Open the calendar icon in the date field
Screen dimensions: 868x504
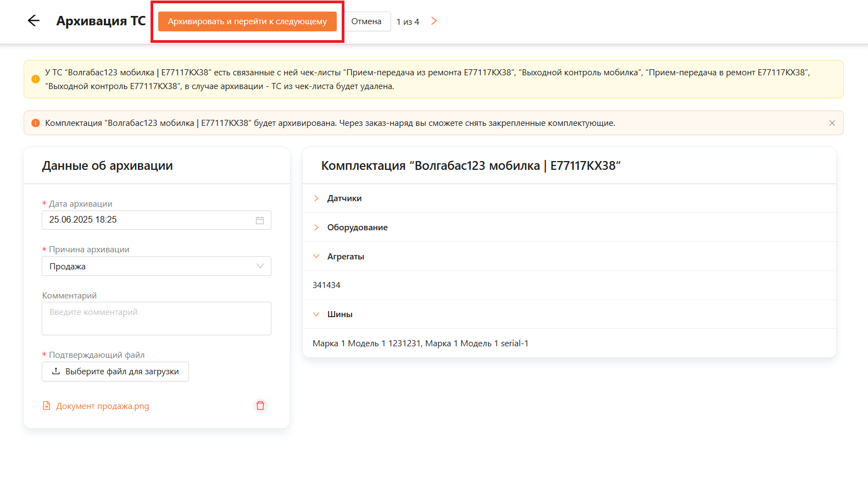260,220
